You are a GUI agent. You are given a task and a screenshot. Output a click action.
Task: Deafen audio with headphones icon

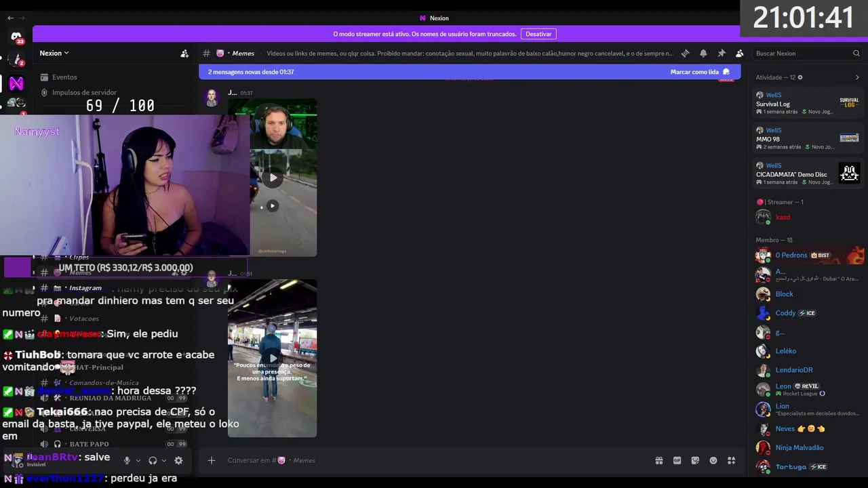[153, 460]
